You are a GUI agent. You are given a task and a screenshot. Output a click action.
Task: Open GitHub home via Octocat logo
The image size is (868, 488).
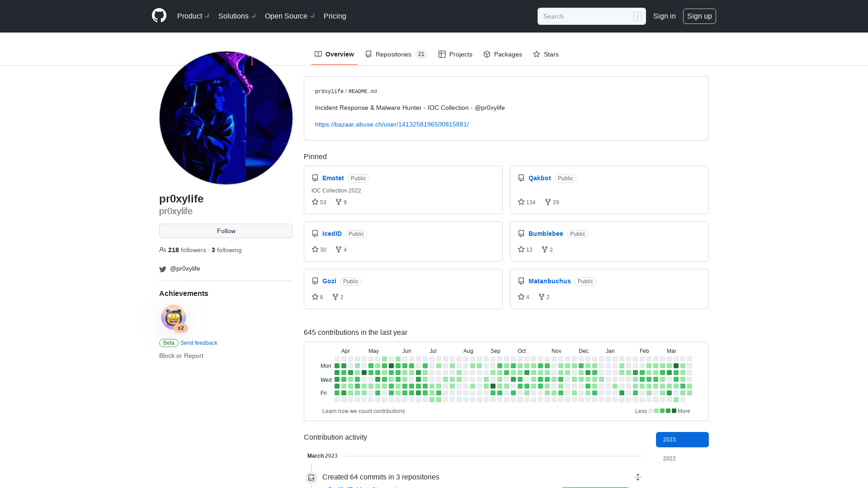tap(159, 16)
